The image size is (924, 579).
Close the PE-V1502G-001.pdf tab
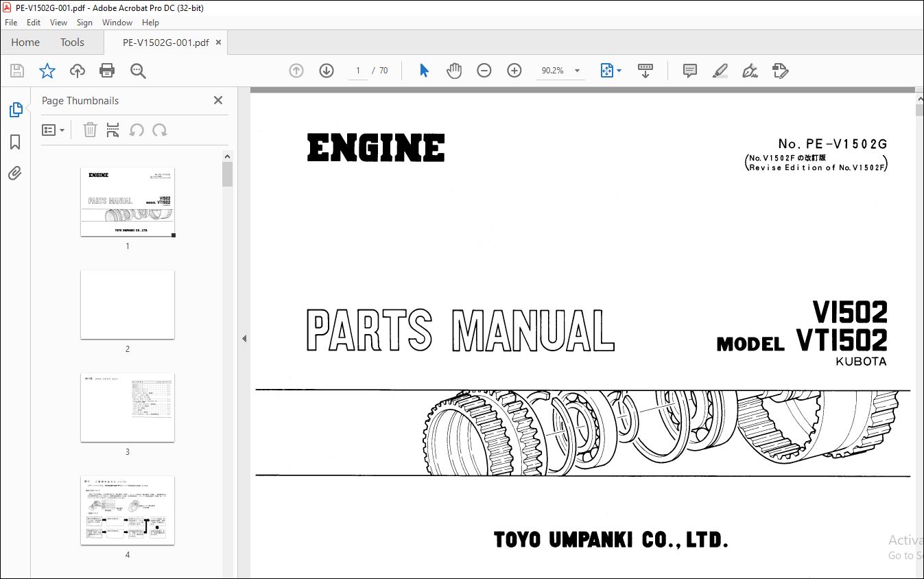(x=218, y=43)
